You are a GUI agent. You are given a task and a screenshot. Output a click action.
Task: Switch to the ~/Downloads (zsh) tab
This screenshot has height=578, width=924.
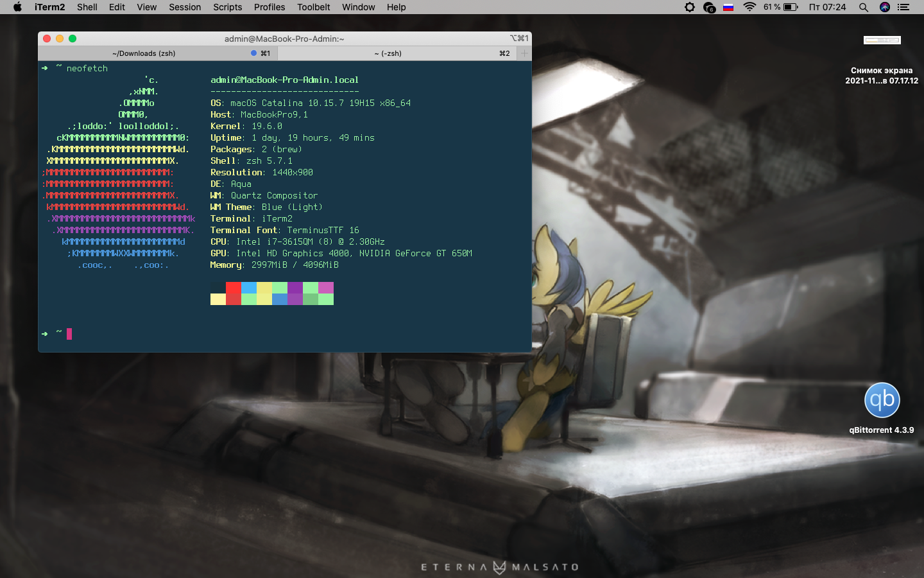point(157,53)
